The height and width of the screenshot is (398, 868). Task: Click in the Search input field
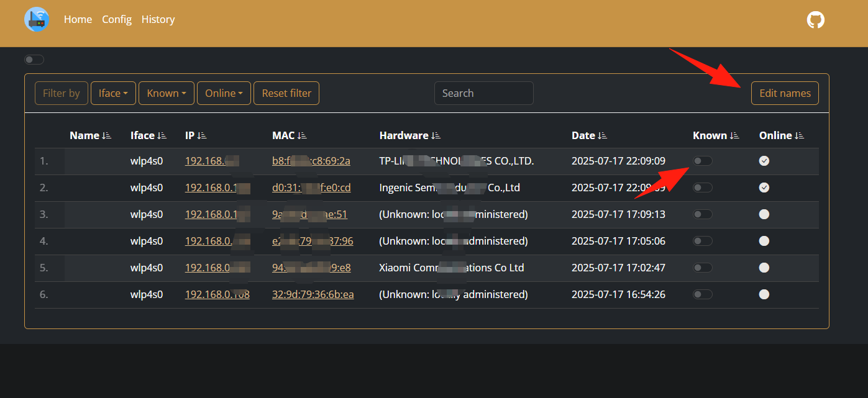483,93
